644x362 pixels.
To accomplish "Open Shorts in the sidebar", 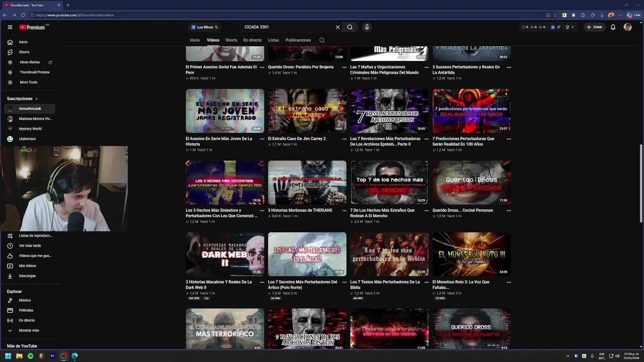I will click(x=30, y=52).
